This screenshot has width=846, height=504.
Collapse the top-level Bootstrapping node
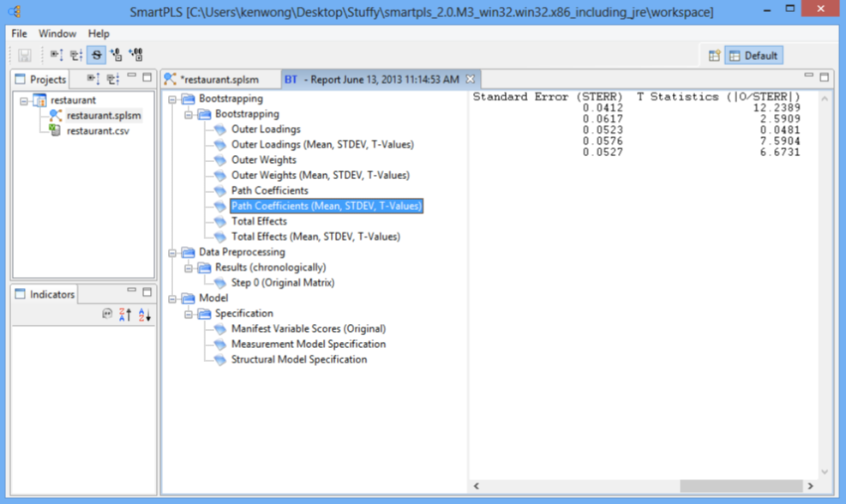[173, 99]
